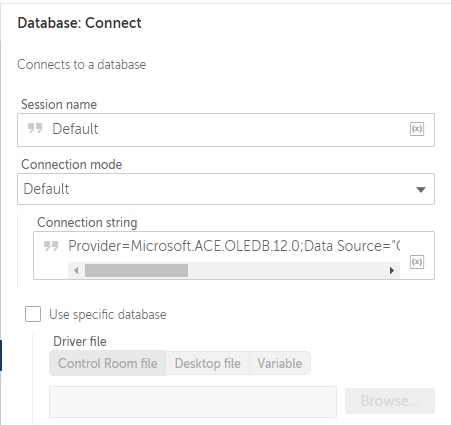Viewport: 451px width, 425px height.
Task: Click the Database: Connect heading
Action: (x=79, y=23)
